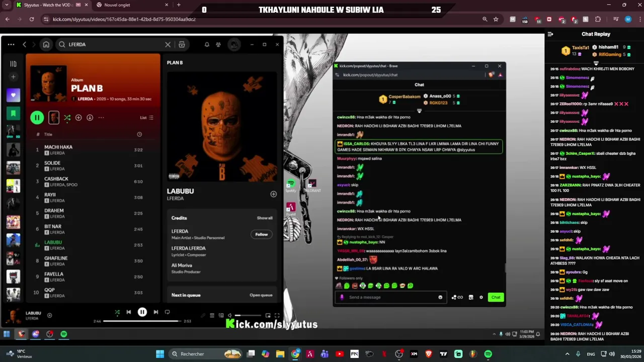Open LFERDA artist link in album header
This screenshot has height=362, width=644.
click(x=85, y=99)
